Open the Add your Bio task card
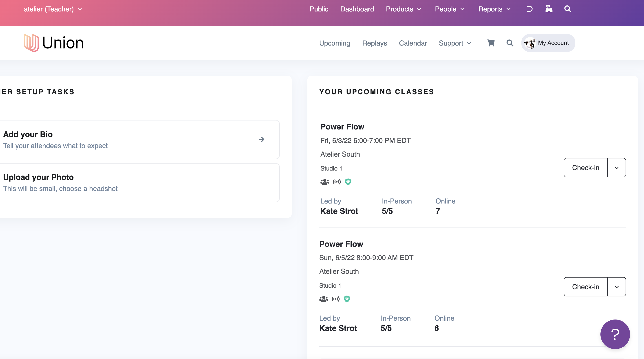Screen dimensions: 644x359 (x=139, y=139)
